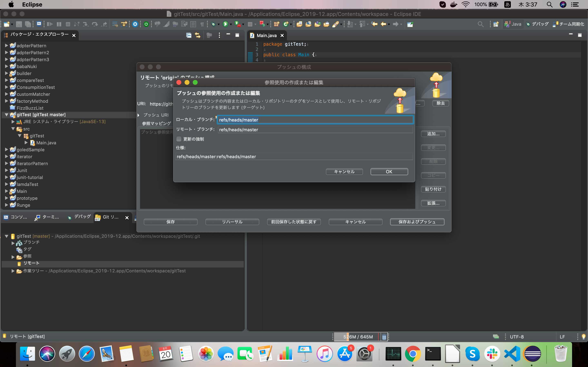588x367 pixels.
Task: Collapse the gitTest project tree node
Action: tap(7, 115)
